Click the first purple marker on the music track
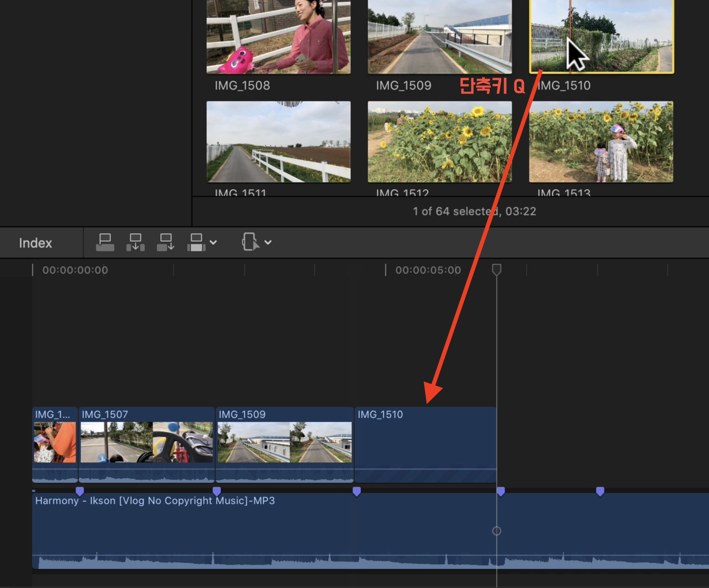The image size is (709, 588). pos(80,491)
